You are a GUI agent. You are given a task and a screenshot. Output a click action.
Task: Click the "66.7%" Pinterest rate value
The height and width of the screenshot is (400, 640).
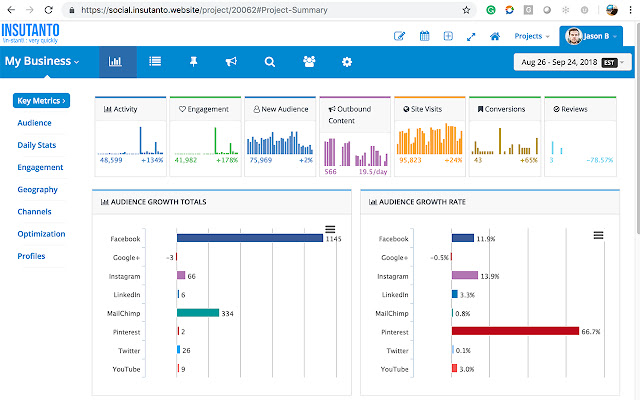tap(591, 332)
